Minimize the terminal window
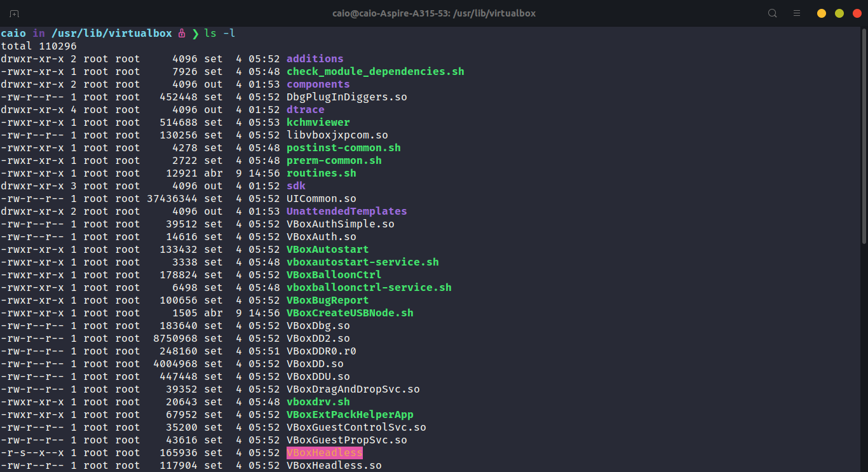The image size is (868, 472). [x=822, y=13]
